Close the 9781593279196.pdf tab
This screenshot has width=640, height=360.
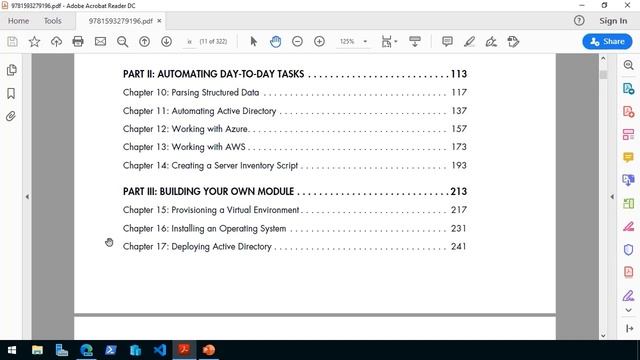tap(159, 20)
